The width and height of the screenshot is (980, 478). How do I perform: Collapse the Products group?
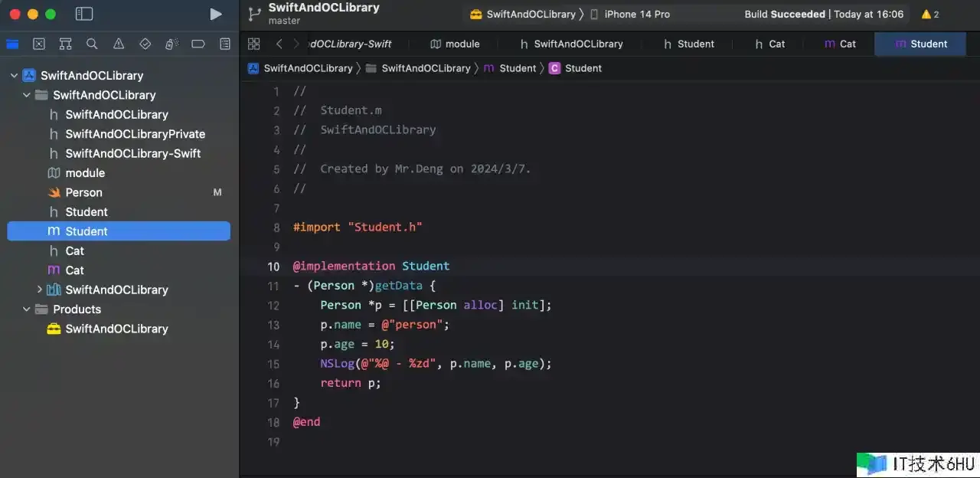click(x=27, y=309)
